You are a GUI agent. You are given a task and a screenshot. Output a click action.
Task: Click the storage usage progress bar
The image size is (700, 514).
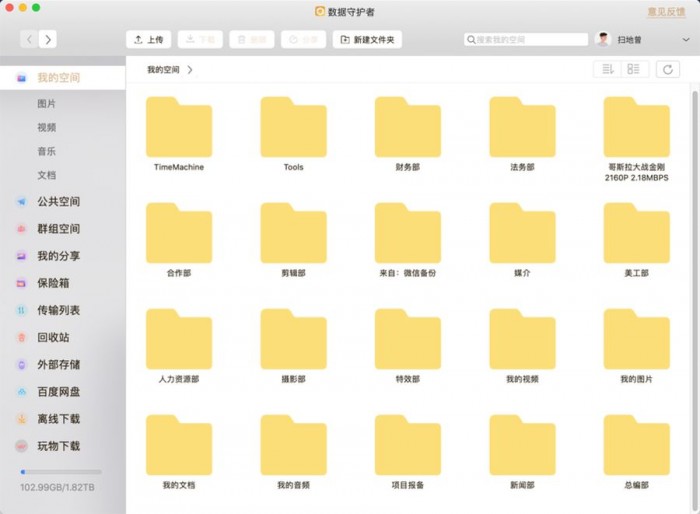(x=61, y=472)
